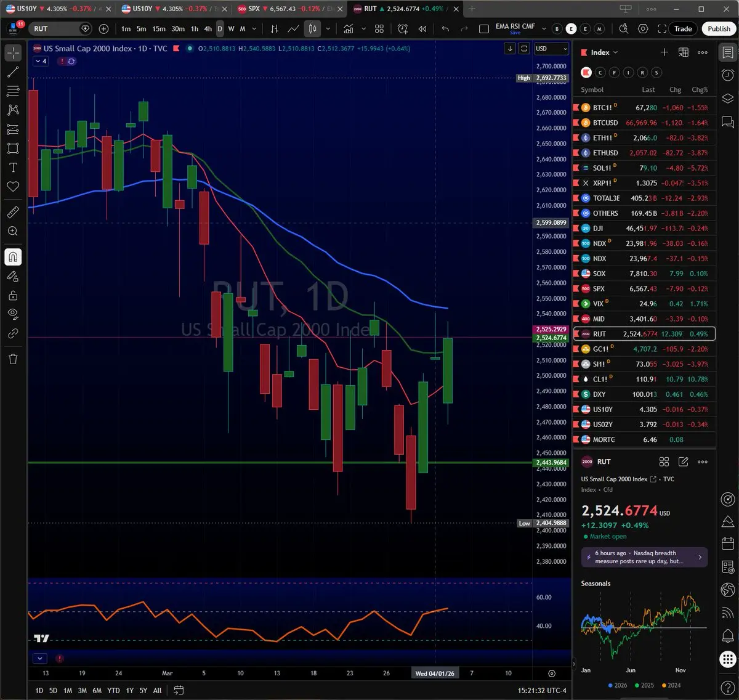Open the layout grid templates icon
This screenshot has height=700, width=739.
pos(379,29)
